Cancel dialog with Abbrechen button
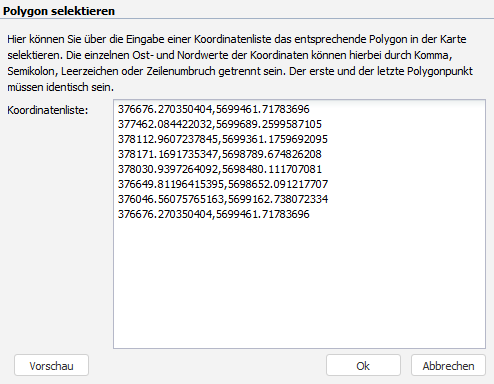The width and height of the screenshot is (494, 384). [448, 366]
